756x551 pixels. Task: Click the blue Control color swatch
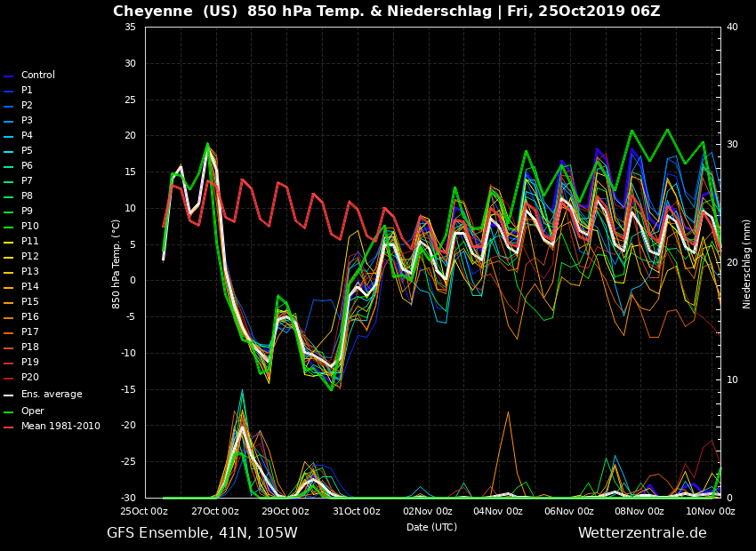click(8, 76)
